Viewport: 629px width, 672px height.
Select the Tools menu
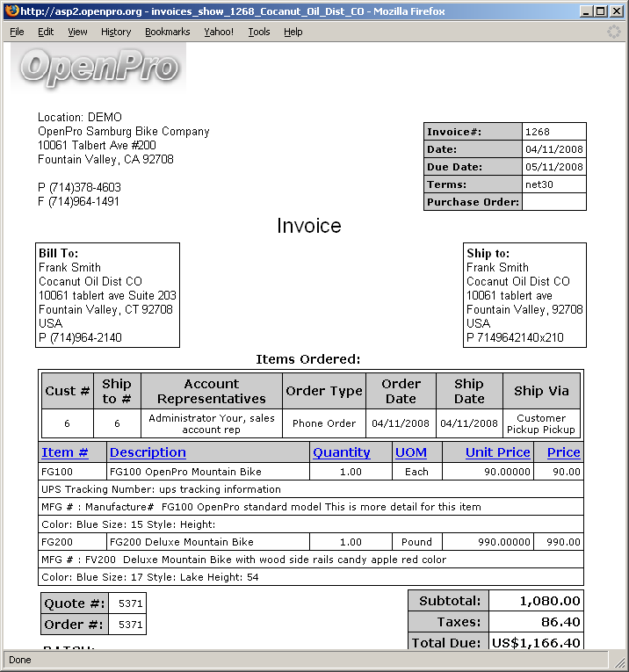[259, 32]
